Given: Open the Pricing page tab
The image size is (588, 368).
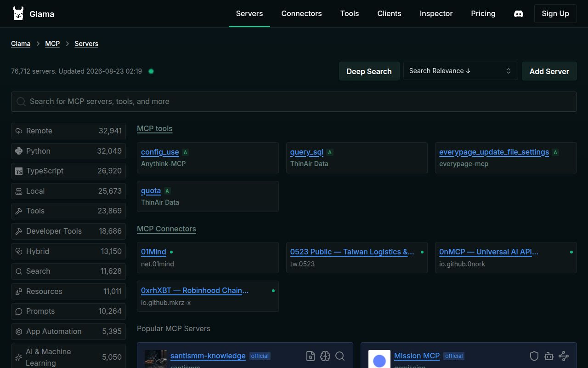Looking at the screenshot, I should pos(483,14).
